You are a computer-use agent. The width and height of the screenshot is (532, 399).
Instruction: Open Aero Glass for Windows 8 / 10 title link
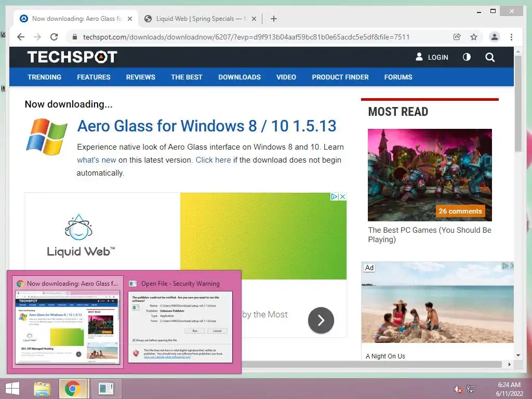click(207, 126)
